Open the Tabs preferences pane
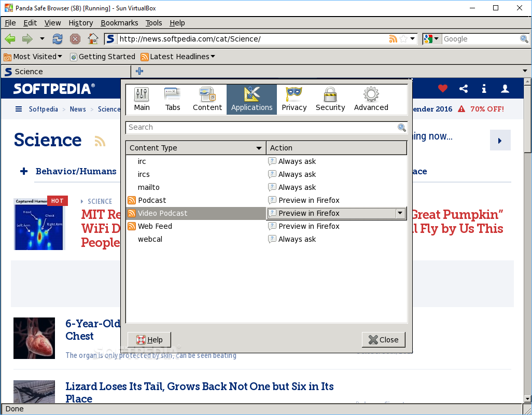This screenshot has height=415, width=532. pyautogui.click(x=173, y=99)
